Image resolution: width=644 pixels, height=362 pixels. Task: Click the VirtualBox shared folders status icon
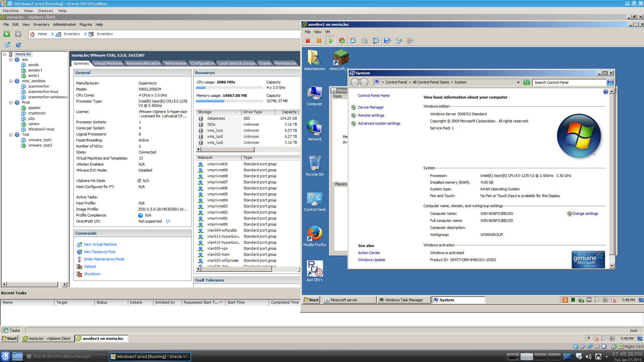(597, 347)
